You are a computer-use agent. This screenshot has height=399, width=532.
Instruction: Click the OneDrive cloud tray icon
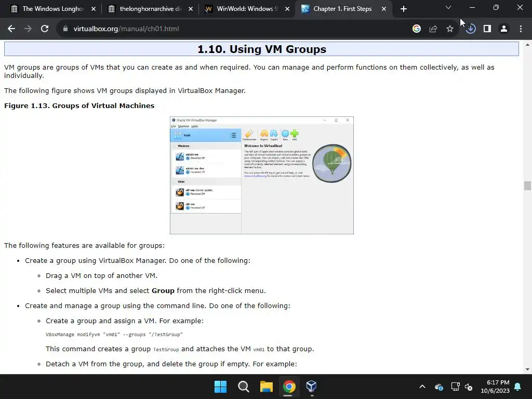pyautogui.click(x=438, y=387)
